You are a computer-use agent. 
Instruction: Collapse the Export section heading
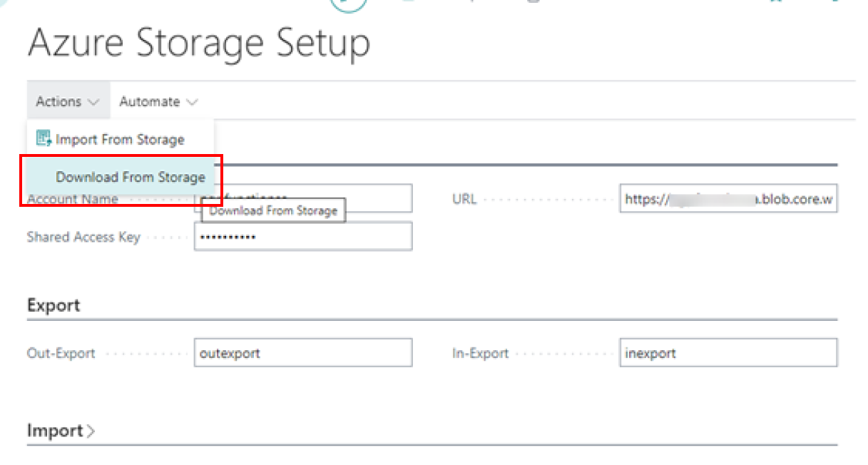pos(53,305)
